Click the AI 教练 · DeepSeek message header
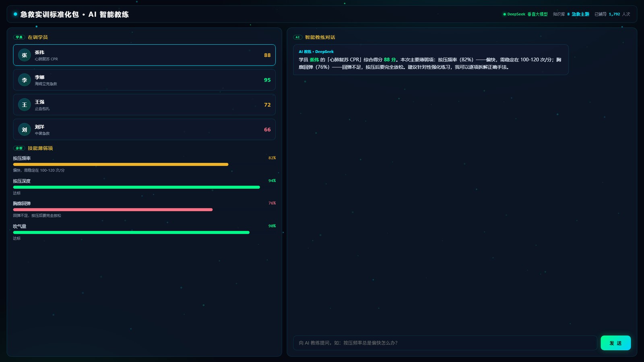 pyautogui.click(x=316, y=51)
